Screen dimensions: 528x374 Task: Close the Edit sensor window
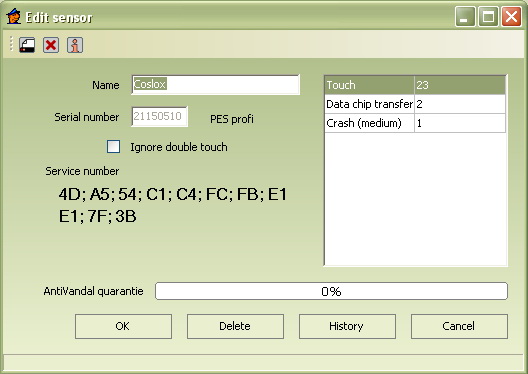512,16
